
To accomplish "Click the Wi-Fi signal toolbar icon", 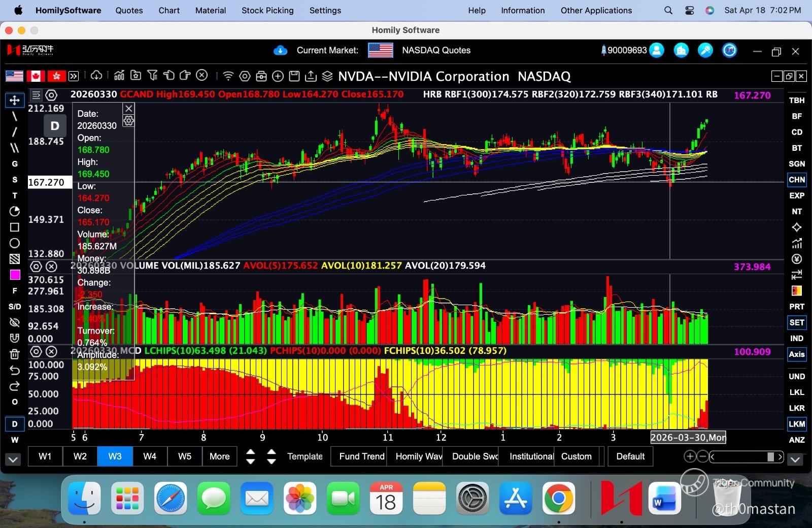I will pyautogui.click(x=228, y=76).
